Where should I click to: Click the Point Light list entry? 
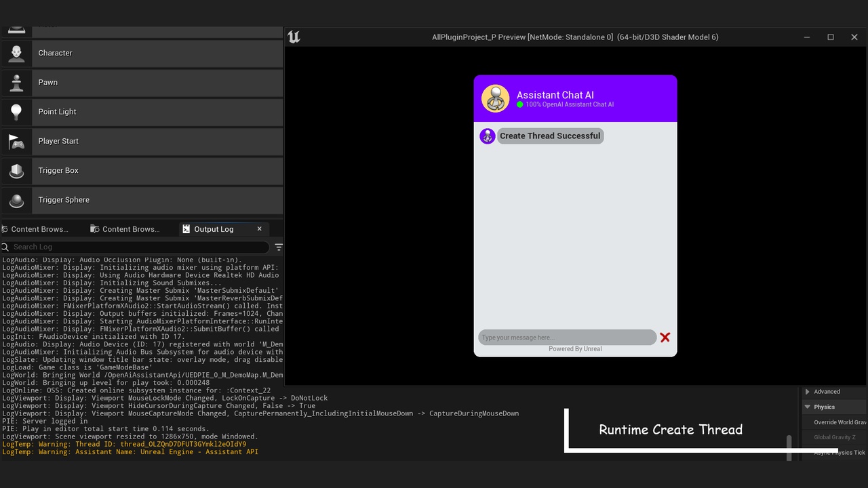click(142, 112)
